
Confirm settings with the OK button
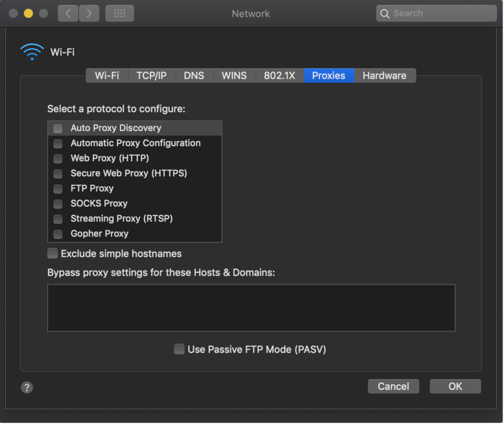(x=455, y=386)
